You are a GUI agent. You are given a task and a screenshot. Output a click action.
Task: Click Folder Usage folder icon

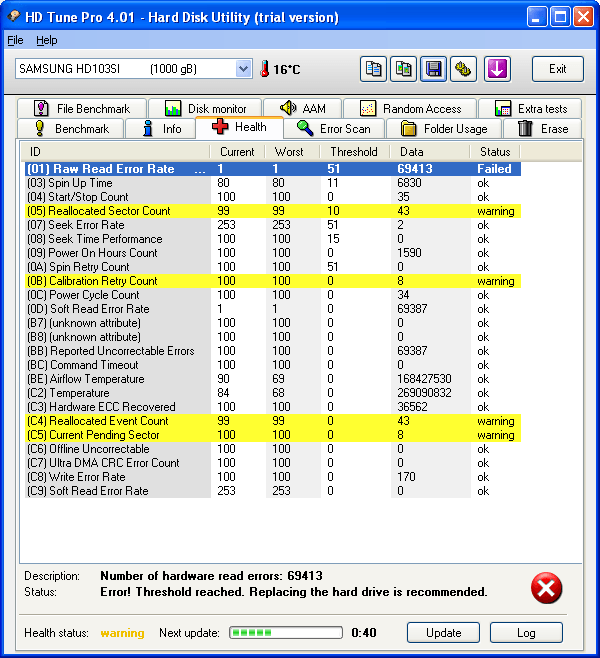pyautogui.click(x=408, y=128)
